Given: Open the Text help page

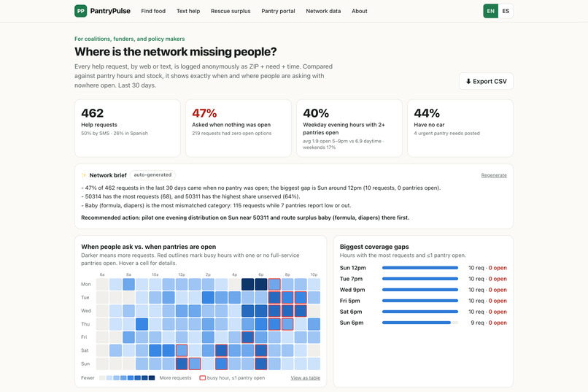Looking at the screenshot, I should pyautogui.click(x=188, y=11).
